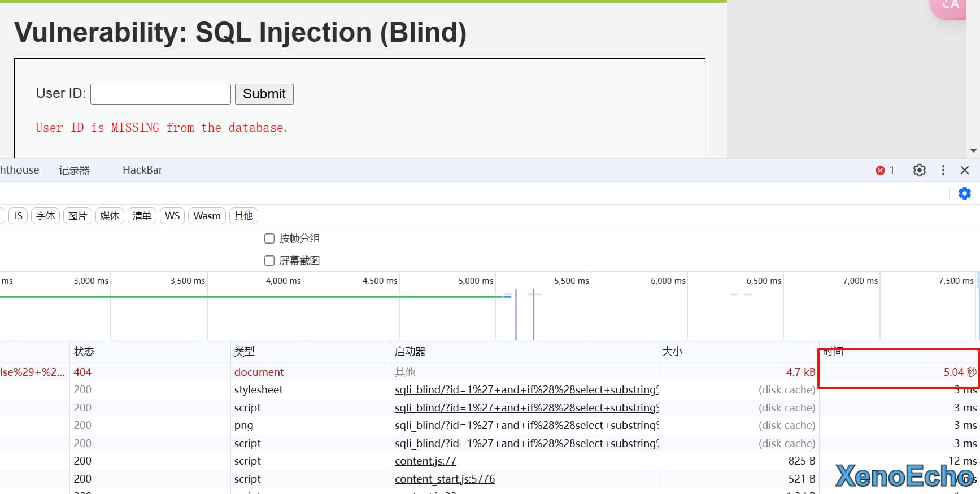Focus the User ID input field
This screenshot has height=494, width=980.
click(160, 94)
